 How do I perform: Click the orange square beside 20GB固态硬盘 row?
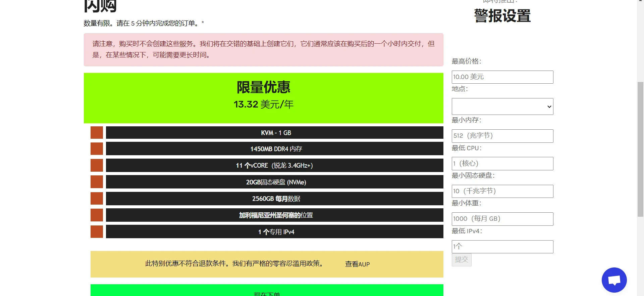click(x=97, y=182)
